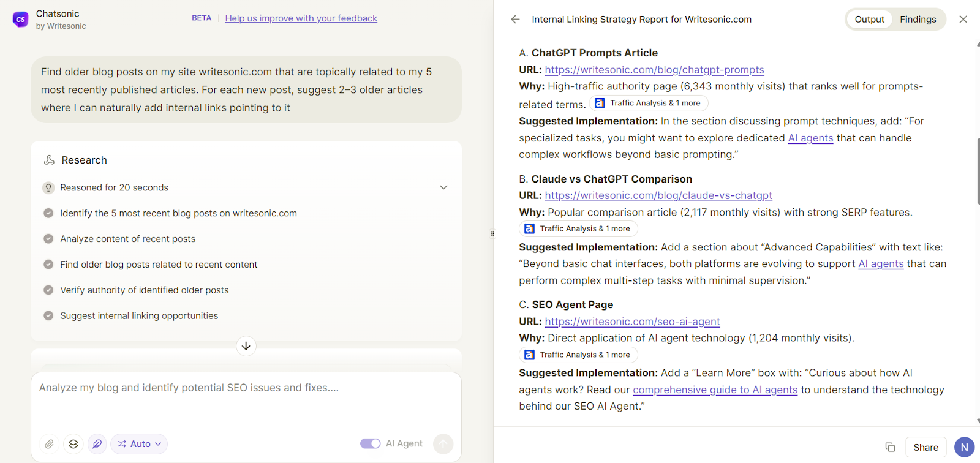Click the user prompt message bubble
Viewport: 980px width, 463px height.
(x=246, y=90)
